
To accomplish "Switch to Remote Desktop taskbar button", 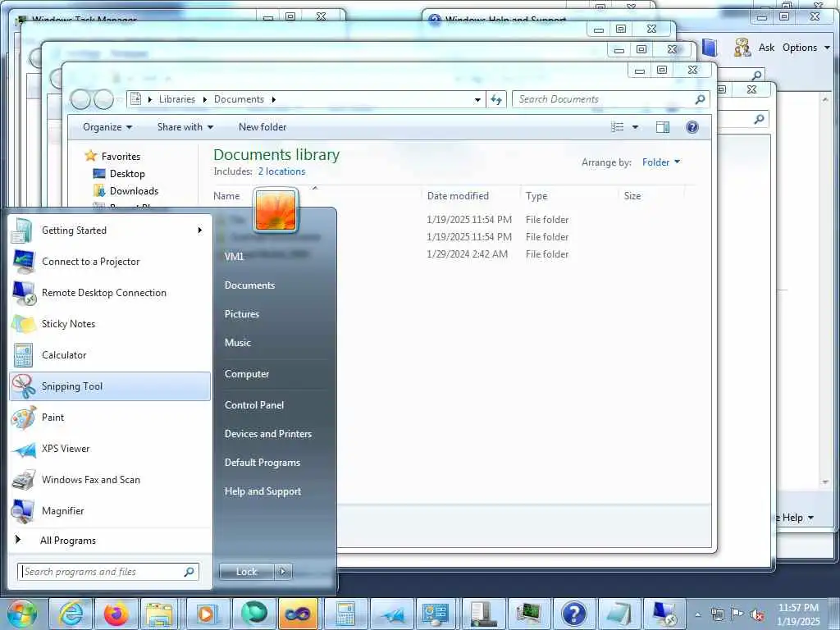I will click(664, 614).
